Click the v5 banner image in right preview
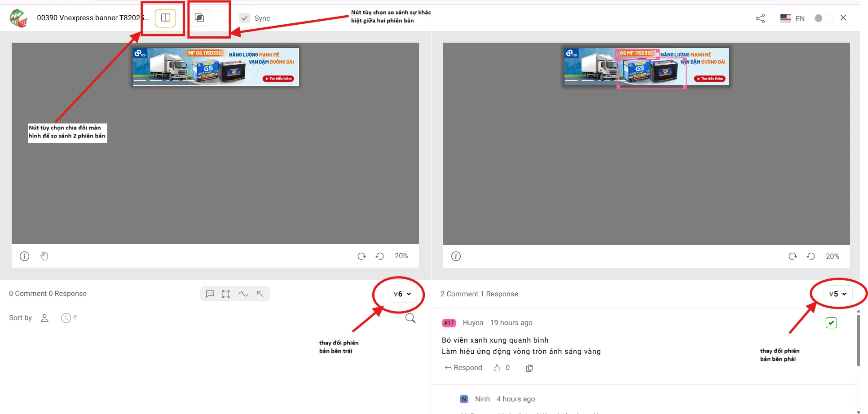Screen dimensions: 868x414 pos(647,67)
